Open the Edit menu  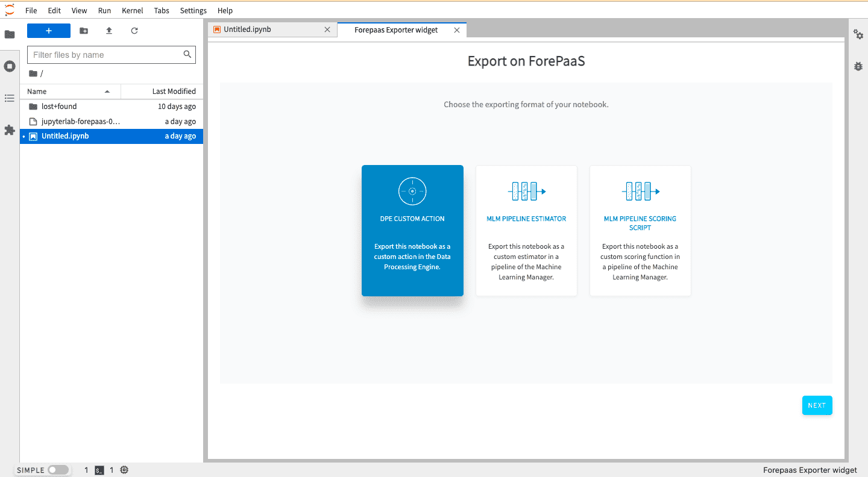(x=54, y=11)
